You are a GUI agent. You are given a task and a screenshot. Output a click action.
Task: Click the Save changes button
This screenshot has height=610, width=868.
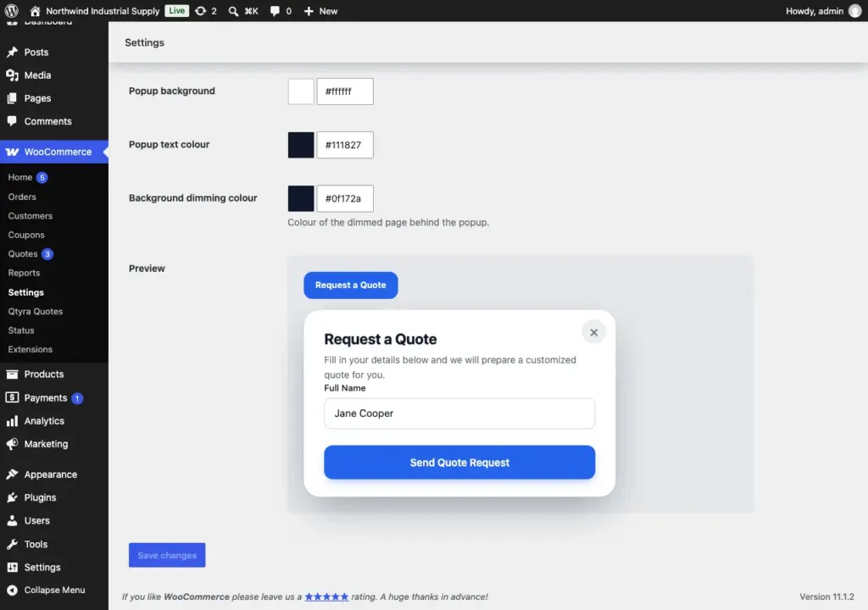tap(167, 555)
